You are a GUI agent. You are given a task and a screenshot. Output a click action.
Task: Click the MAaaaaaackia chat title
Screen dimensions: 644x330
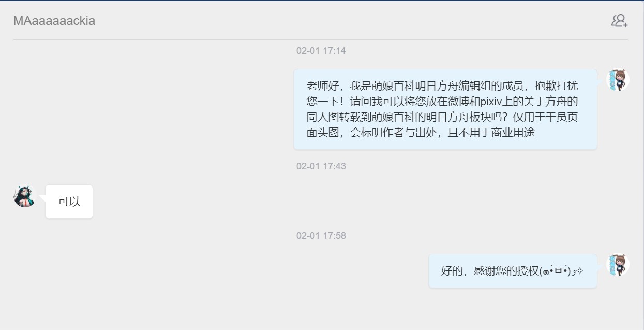(54, 21)
